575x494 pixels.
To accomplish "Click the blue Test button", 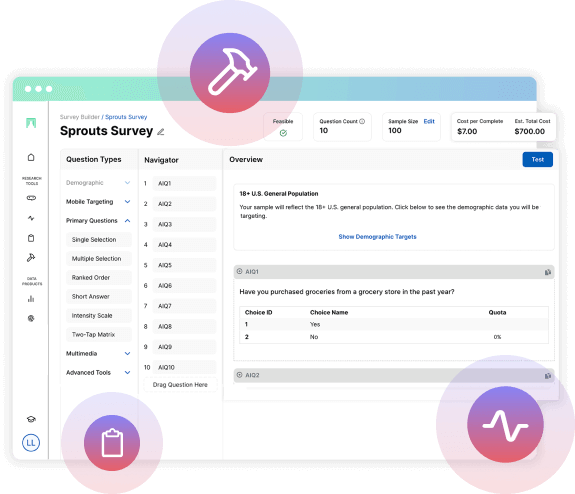I will click(x=537, y=160).
